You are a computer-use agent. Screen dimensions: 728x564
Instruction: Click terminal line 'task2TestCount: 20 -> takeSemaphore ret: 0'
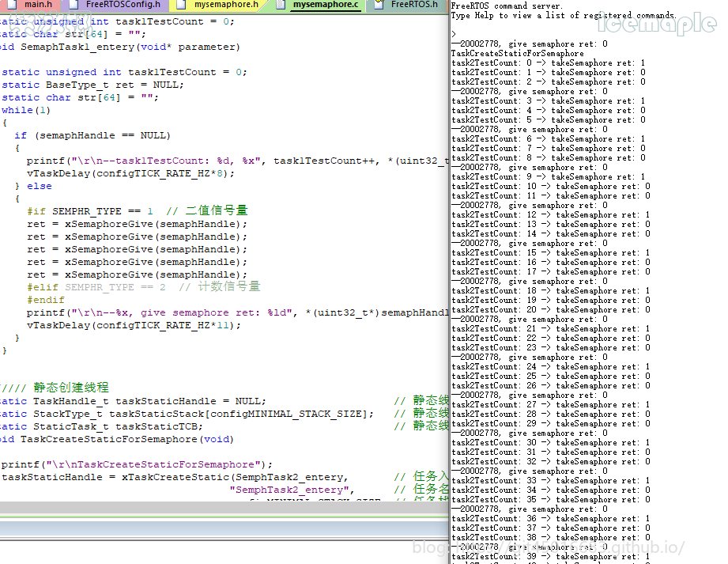tap(551, 310)
